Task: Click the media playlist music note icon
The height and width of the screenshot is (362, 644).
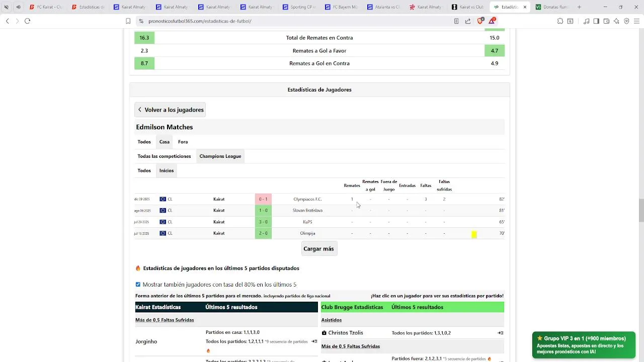Action: click(586, 21)
